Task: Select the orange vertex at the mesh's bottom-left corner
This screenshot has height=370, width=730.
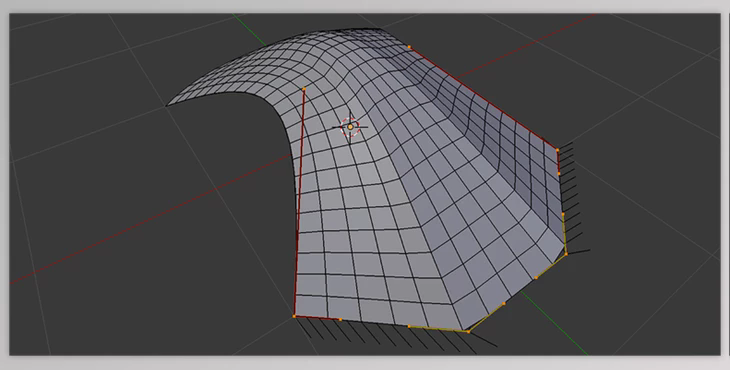Action: point(294,316)
